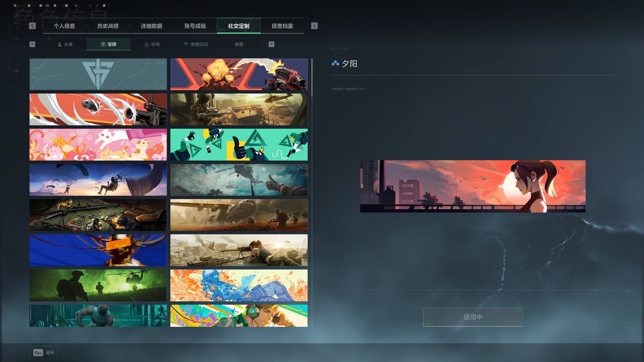Image resolution: width=644 pixels, height=362 pixels.
Task: Select the 社交定制 tab
Action: click(x=238, y=26)
